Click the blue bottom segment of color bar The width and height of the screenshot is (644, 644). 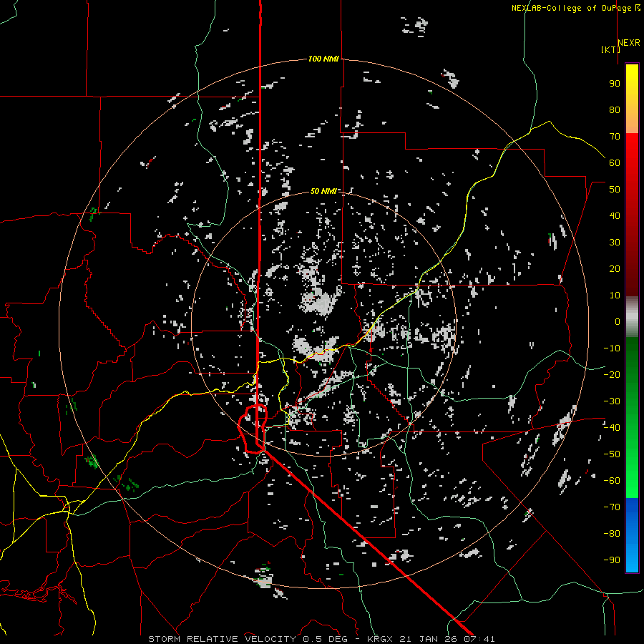tap(632, 535)
